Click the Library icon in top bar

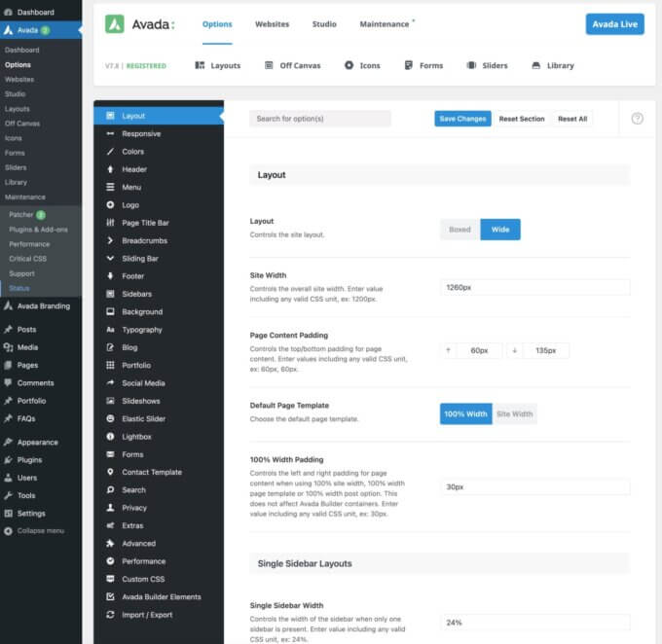tap(535, 65)
